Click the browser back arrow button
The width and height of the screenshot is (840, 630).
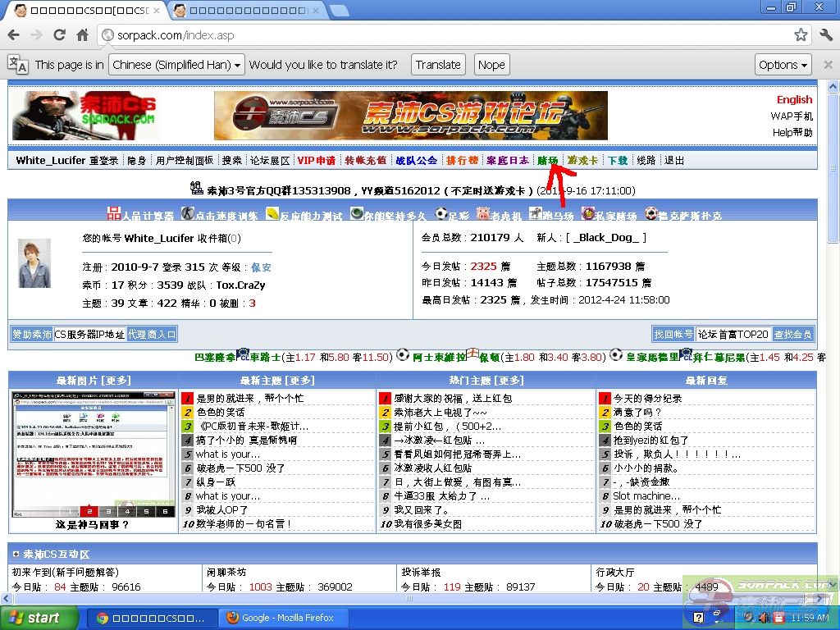[x=13, y=35]
